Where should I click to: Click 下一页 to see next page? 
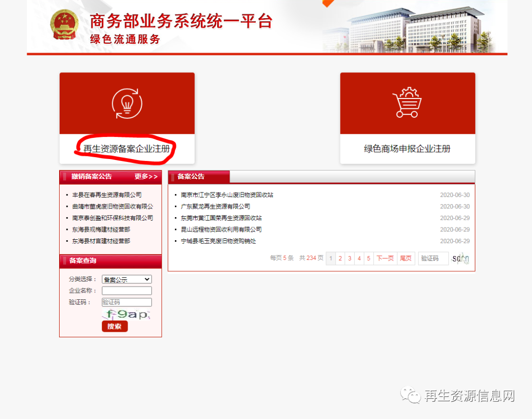tap(385, 258)
